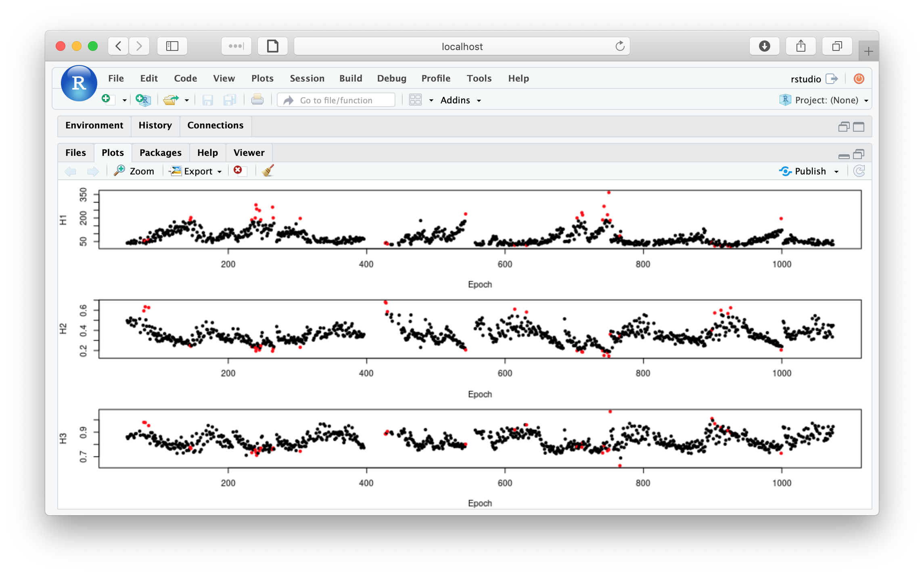Click the Go to file/function field

point(336,100)
